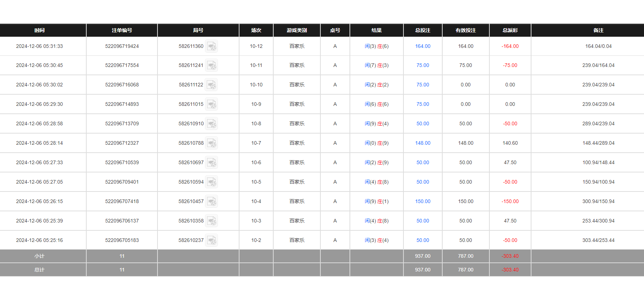Screen dimensions: 644x288
Task: Click the 时间 column header
Action: point(40,31)
